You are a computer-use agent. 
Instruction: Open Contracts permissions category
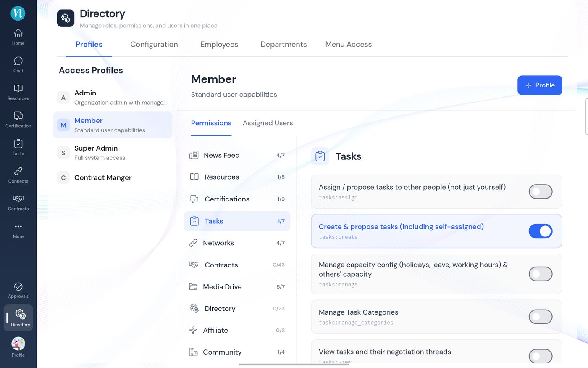click(x=237, y=265)
